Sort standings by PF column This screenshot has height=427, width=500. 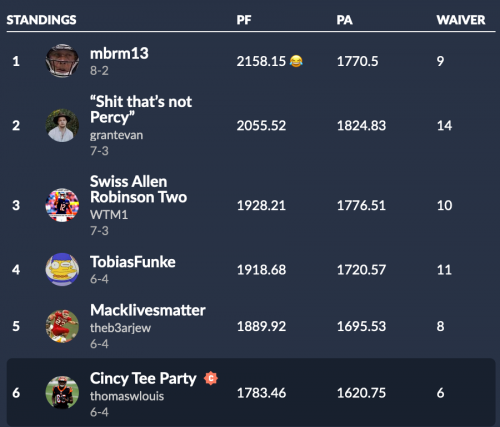244,20
